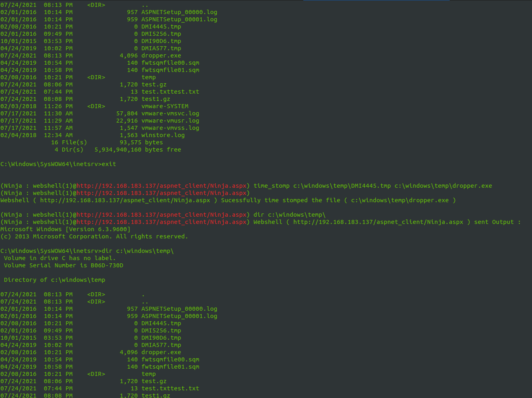Select the dropper.exe path in the time-stomped message
Image resolution: width=532 pixels, height=398 pixels.
click(x=400, y=200)
